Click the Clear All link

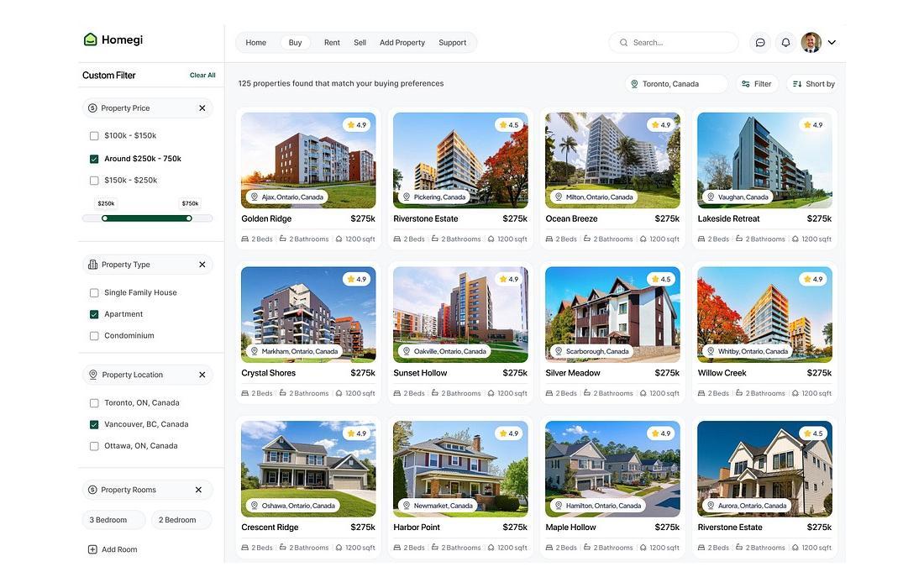coord(202,76)
